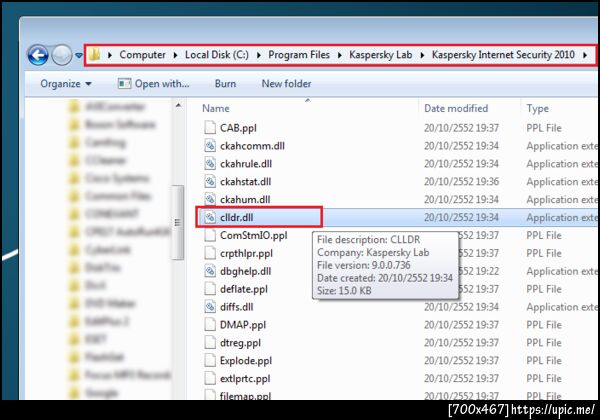Viewport: 600px width, 420px height.
Task: Click the PPL File type of DMAP.ppl
Action: (x=544, y=325)
